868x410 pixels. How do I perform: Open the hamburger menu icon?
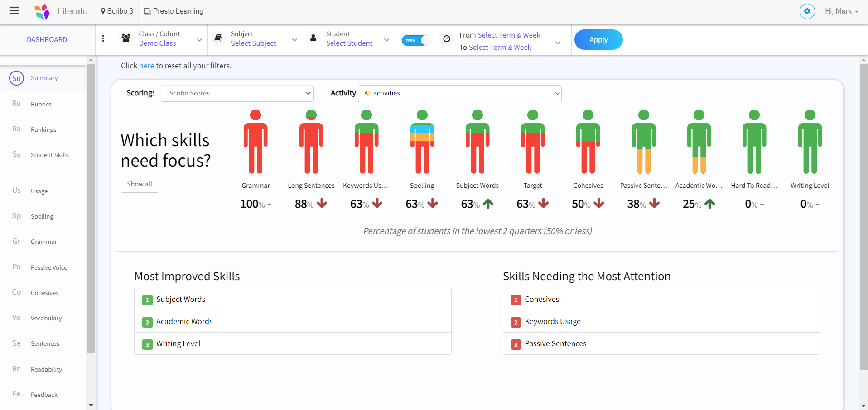click(14, 11)
